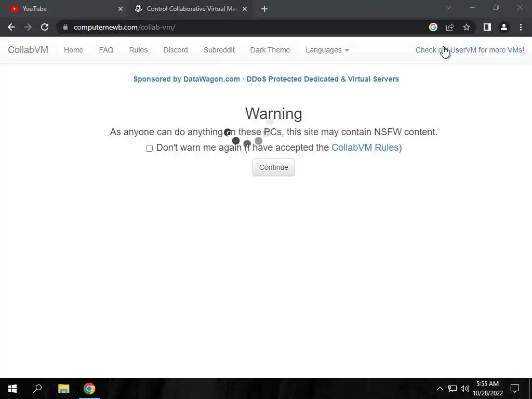View site info via the padlock icon
This screenshot has width=532, height=399.
click(x=65, y=27)
